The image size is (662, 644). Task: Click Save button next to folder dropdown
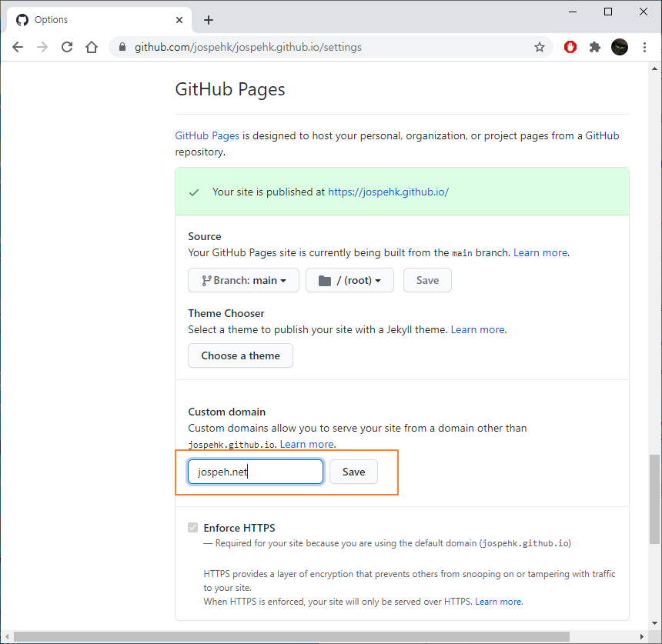(x=427, y=280)
